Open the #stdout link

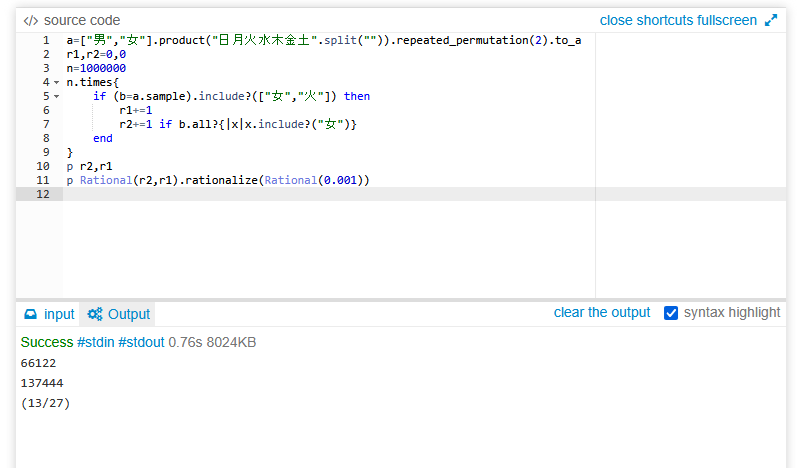(141, 342)
